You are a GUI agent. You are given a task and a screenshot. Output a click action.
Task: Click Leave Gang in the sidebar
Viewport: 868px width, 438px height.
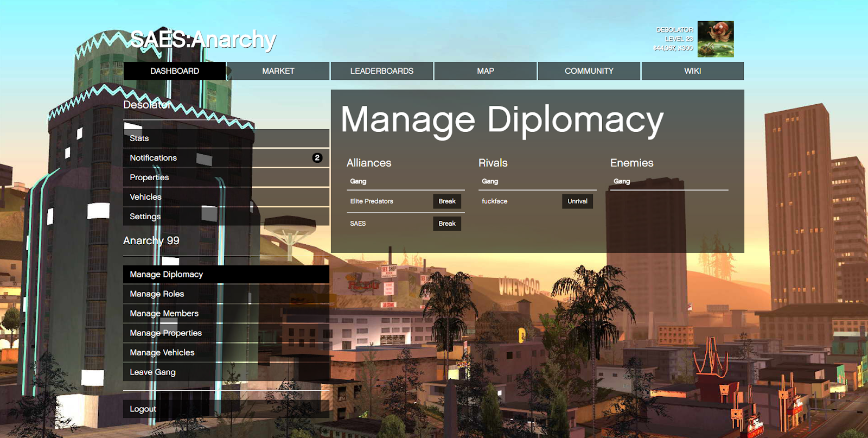click(226, 372)
